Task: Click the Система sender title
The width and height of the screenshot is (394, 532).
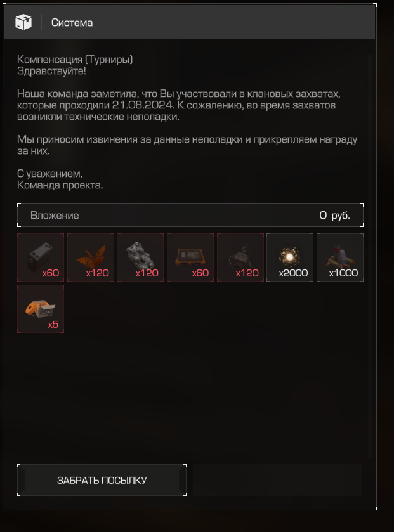Action: click(x=72, y=23)
